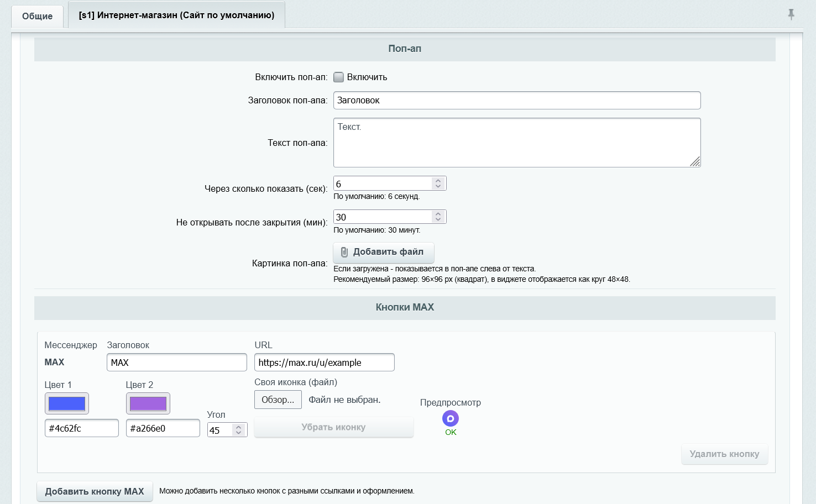Image resolution: width=816 pixels, height=504 pixels.
Task: Click the MAX preview icon
Action: [451, 418]
